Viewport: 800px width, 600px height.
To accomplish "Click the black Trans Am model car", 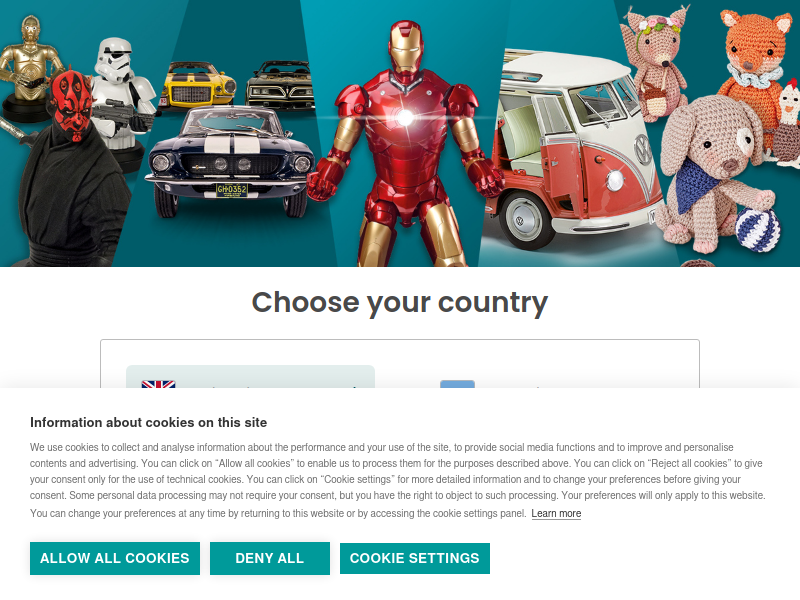I will 280,85.
